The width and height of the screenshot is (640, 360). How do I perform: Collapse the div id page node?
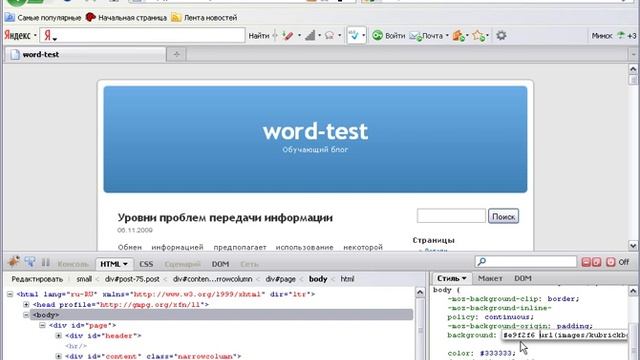pos(42,325)
